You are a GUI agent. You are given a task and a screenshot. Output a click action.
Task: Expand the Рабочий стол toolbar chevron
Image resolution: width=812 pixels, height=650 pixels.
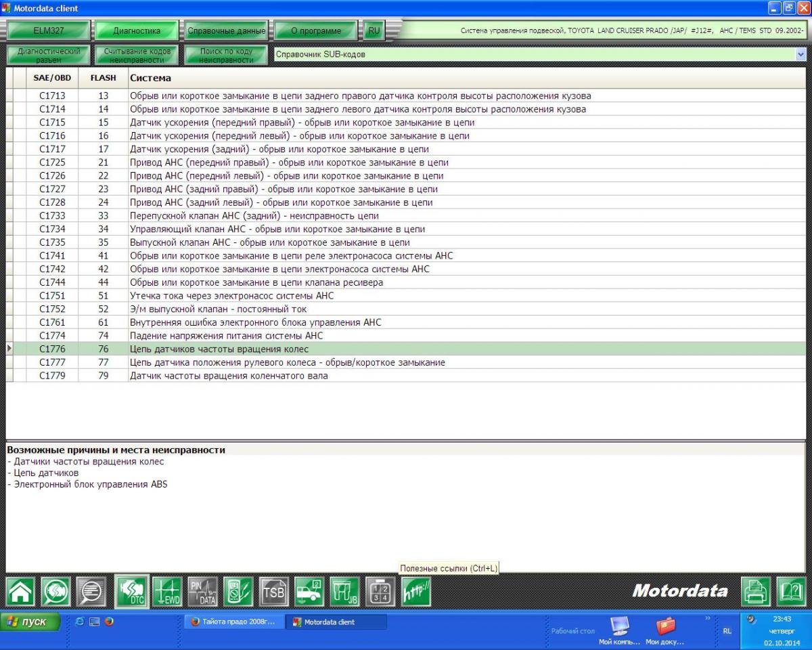pyautogui.click(x=708, y=617)
